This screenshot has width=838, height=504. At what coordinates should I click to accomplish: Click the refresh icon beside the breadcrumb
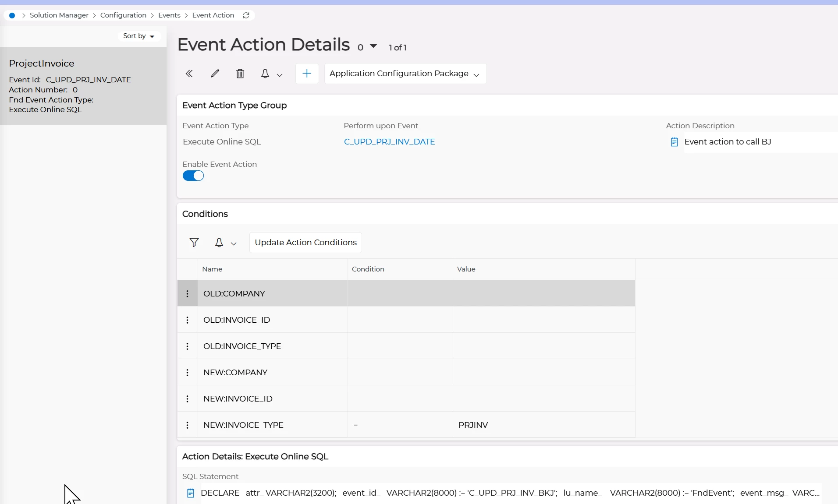coord(246,15)
